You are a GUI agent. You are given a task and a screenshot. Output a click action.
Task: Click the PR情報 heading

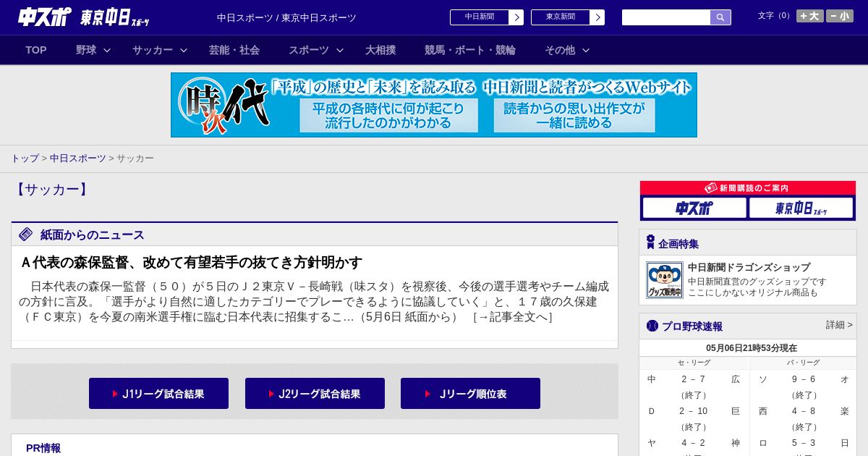click(43, 448)
